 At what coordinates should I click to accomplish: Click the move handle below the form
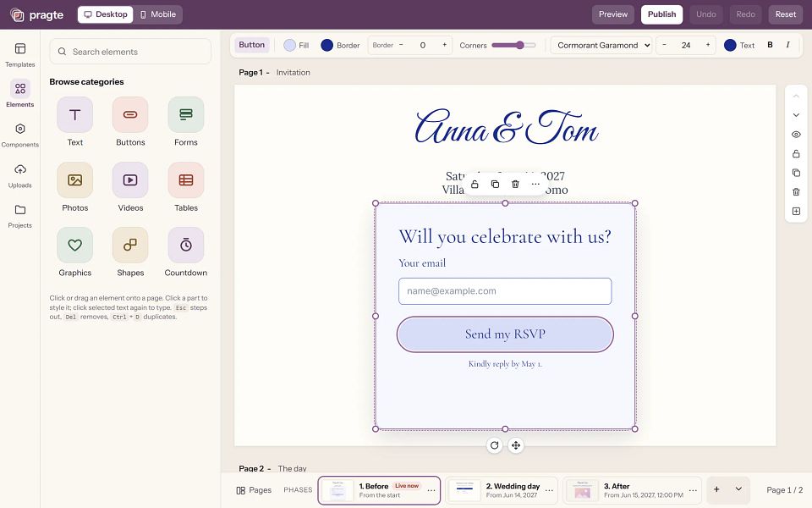point(516,445)
